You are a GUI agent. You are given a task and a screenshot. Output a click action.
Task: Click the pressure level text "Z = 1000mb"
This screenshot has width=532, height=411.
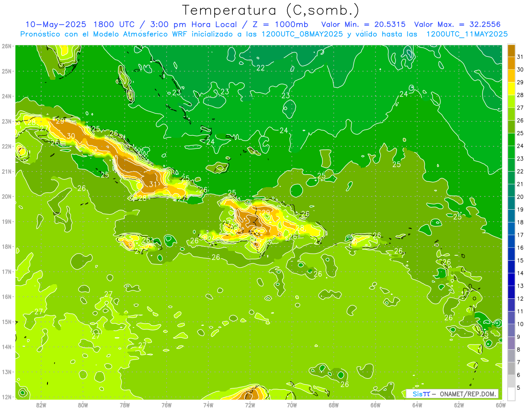(279, 24)
